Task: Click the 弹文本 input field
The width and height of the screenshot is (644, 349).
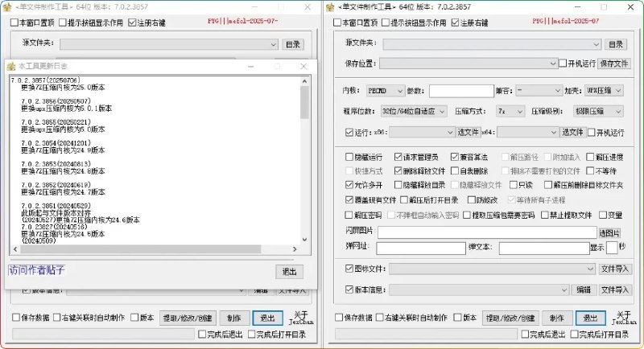Action: (544, 248)
